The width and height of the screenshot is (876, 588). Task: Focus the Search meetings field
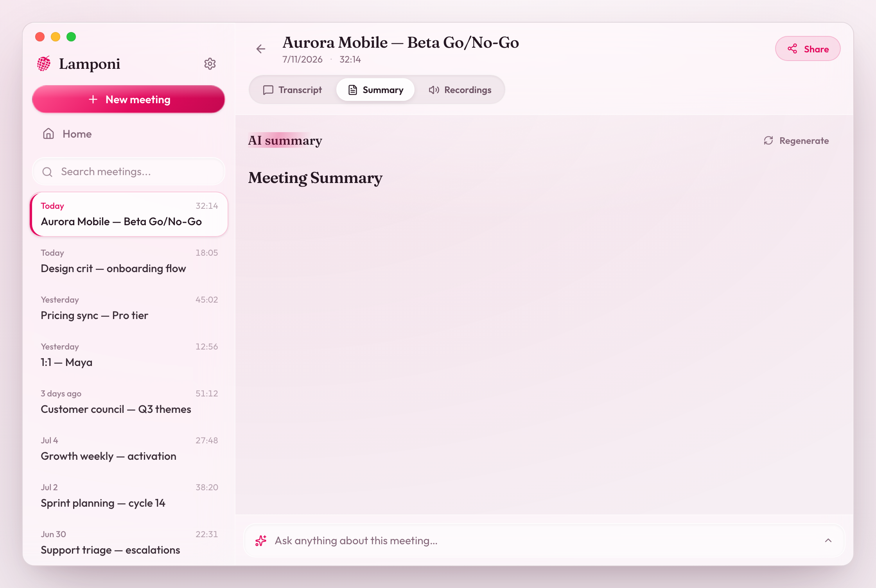coord(129,172)
